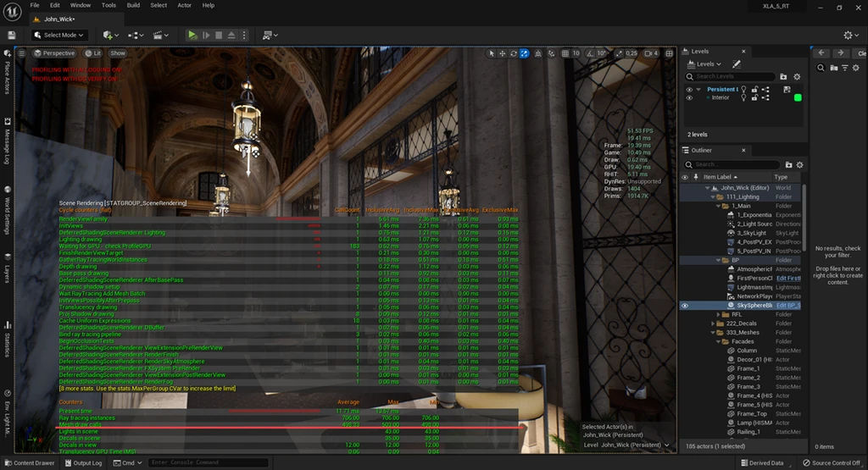Activate the highlighted Scale tool
This screenshot has width=868, height=470.
pyautogui.click(x=524, y=53)
